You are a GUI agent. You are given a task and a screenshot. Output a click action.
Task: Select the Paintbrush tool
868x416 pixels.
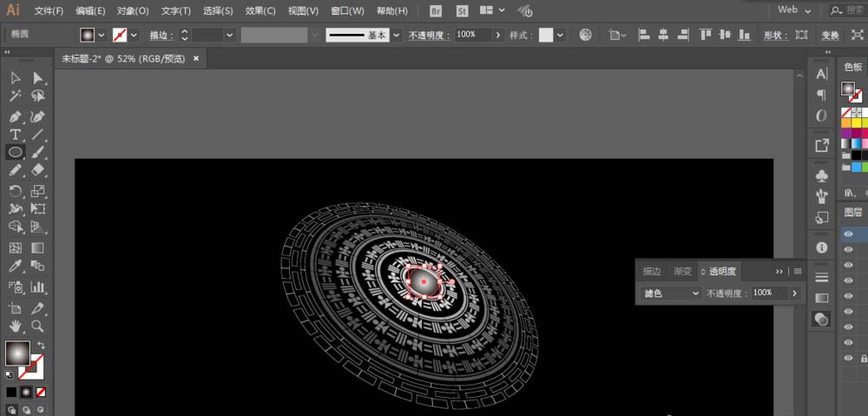(37, 152)
